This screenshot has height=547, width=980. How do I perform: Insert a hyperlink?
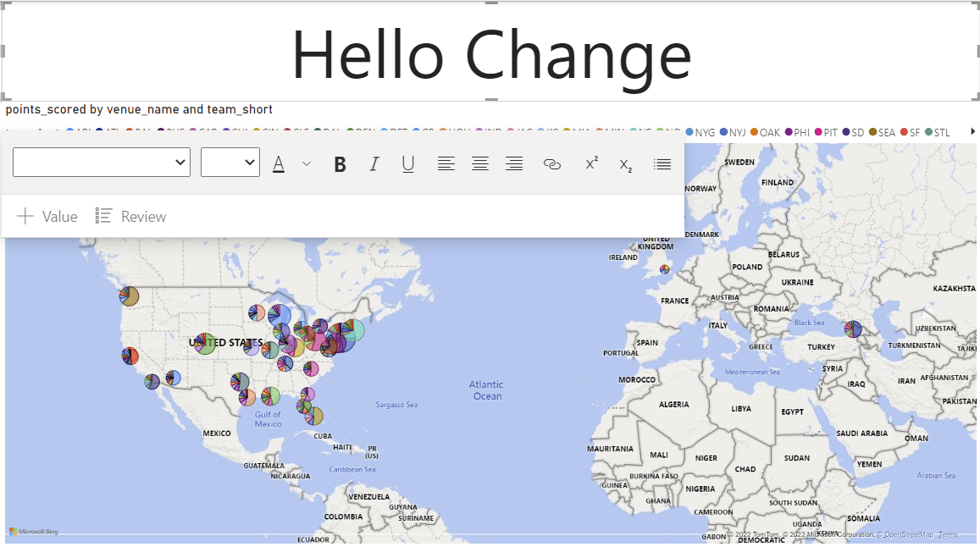point(552,163)
